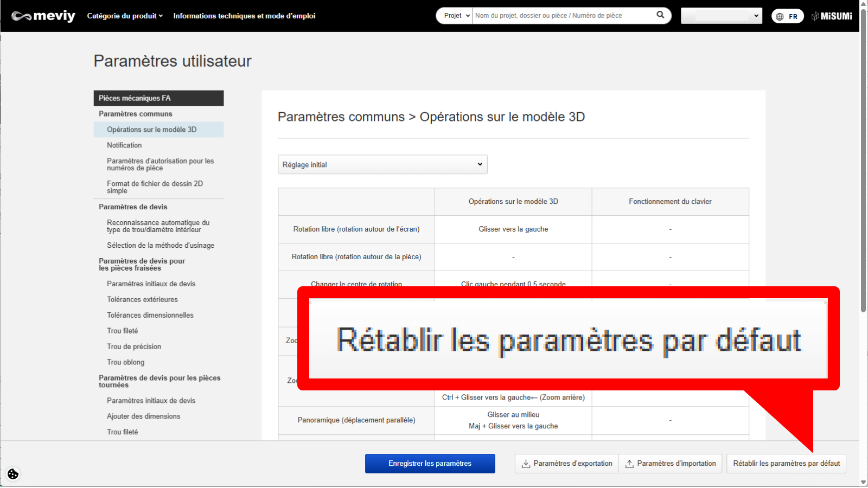Open cookie settings icon
Screen dimensions: 868x488
(13, 474)
